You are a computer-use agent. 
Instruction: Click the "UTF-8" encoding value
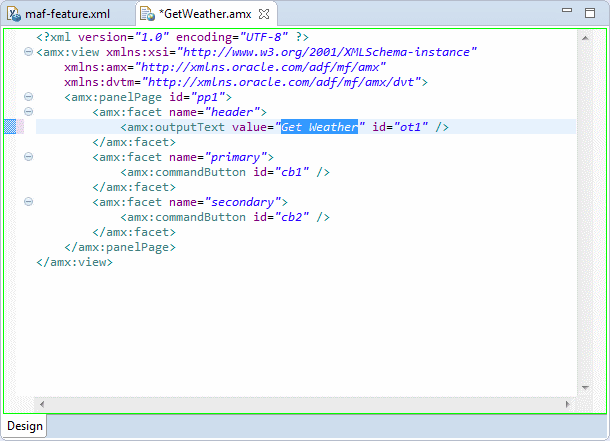pos(264,37)
